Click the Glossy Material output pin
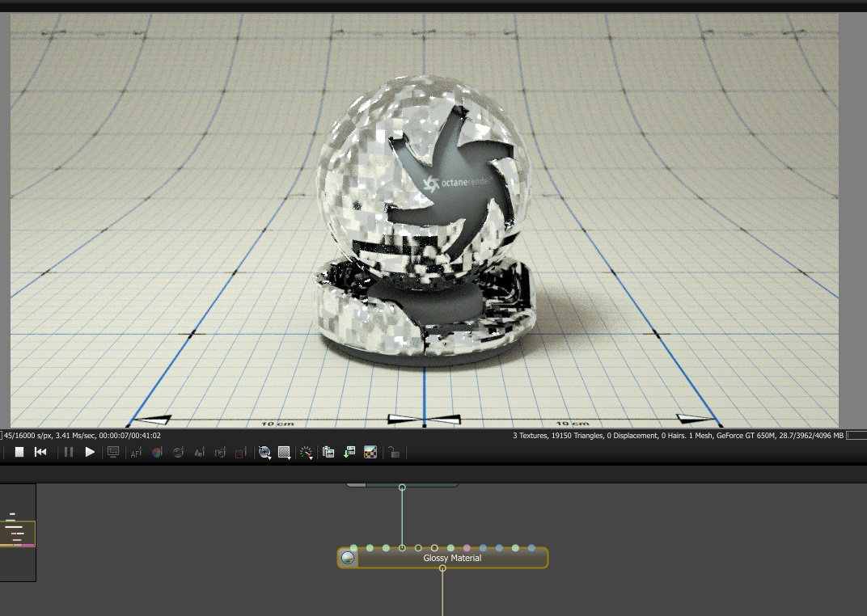This screenshot has height=616, width=867. point(442,568)
